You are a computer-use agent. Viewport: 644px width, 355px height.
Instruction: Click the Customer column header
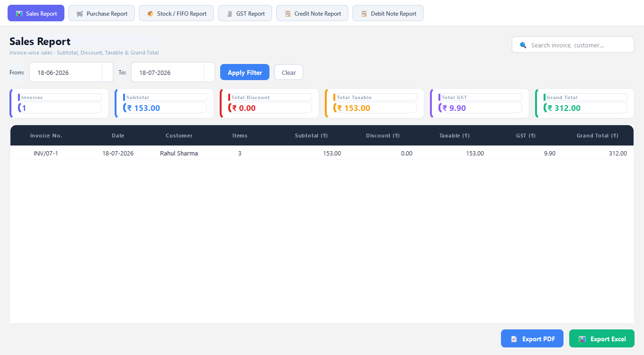point(179,136)
